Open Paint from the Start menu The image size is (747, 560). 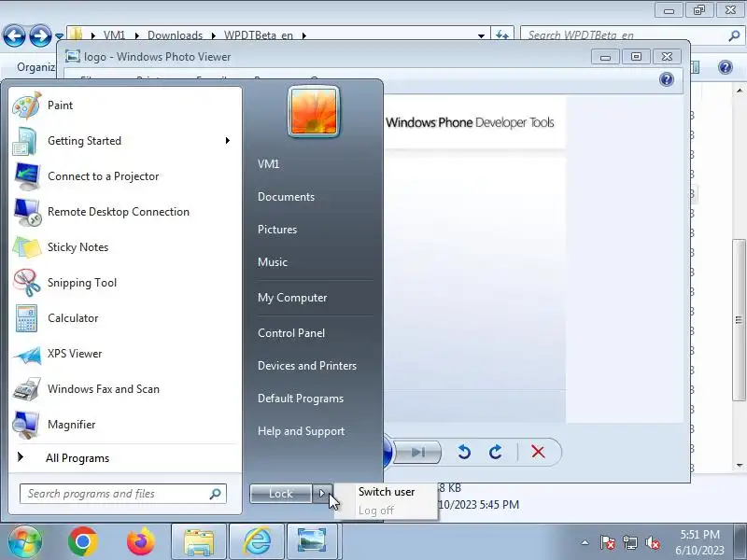coord(124,105)
